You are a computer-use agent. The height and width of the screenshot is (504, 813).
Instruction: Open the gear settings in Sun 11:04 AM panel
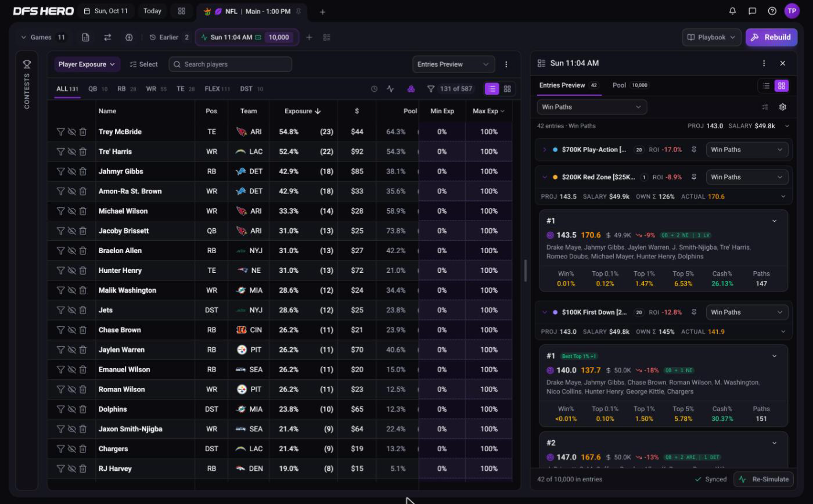(783, 107)
